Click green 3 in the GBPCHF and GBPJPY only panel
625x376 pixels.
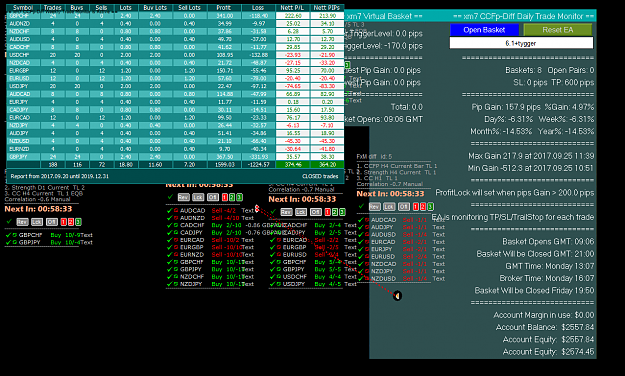tap(78, 222)
